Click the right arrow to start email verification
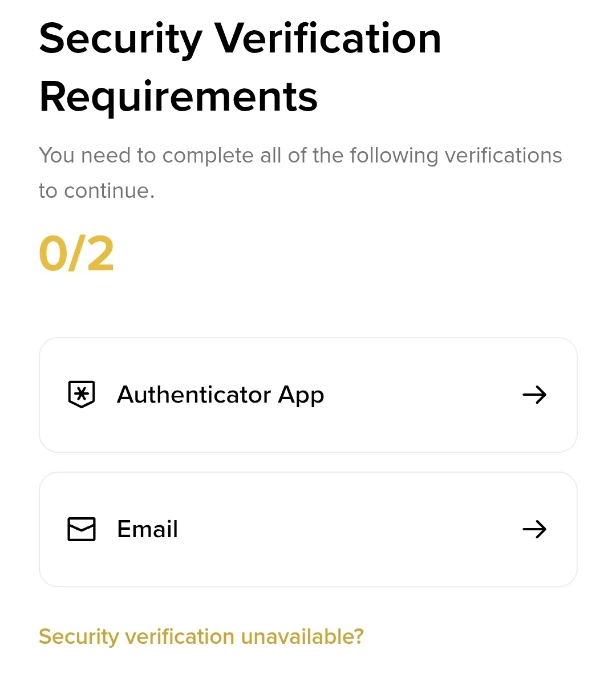This screenshot has height=690, width=616. click(x=534, y=529)
